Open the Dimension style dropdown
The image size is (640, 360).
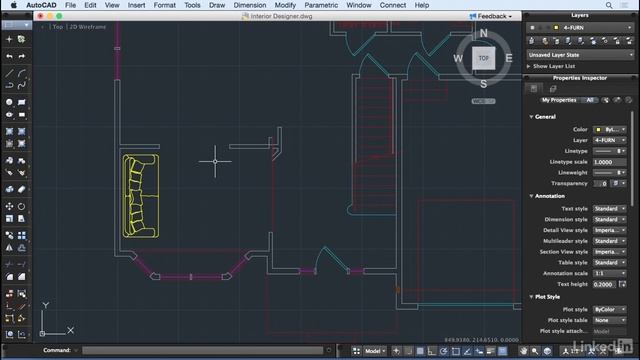point(609,220)
